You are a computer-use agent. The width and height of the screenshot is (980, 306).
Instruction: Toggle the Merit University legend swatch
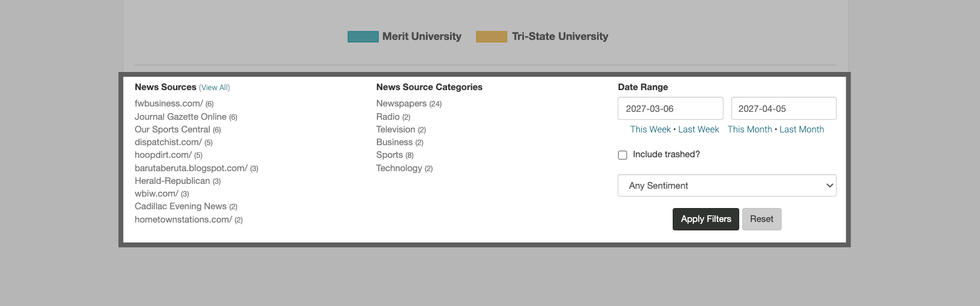(363, 36)
